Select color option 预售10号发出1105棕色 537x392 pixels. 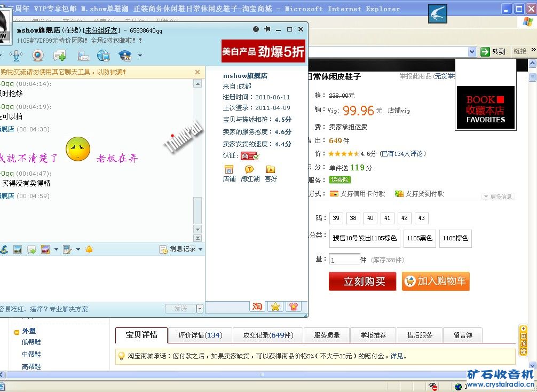tap(365, 239)
